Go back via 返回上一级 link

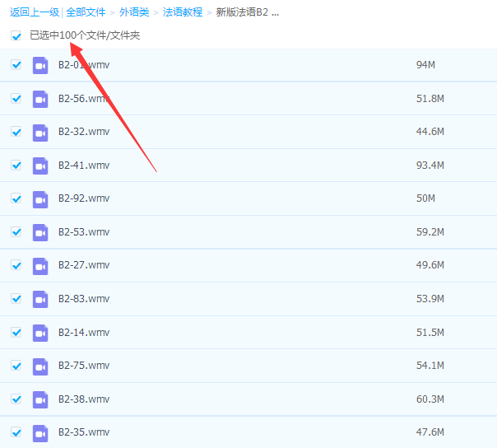click(x=34, y=12)
